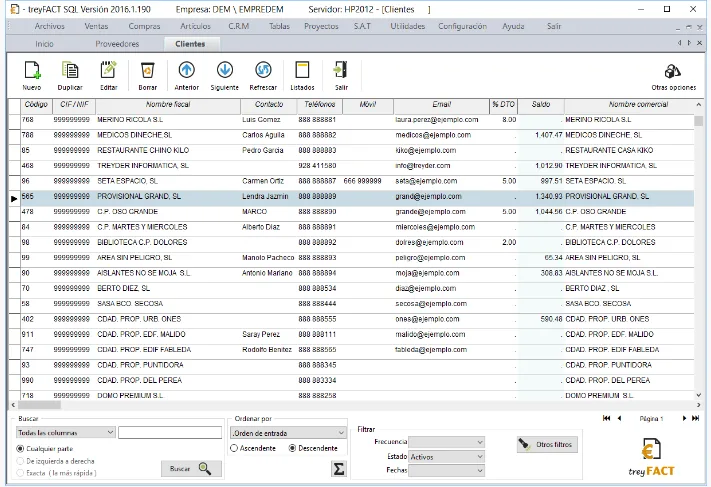Click contact Manolo Pacheco cell
Image resolution: width=711 pixels, height=487 pixels.
click(x=268, y=258)
